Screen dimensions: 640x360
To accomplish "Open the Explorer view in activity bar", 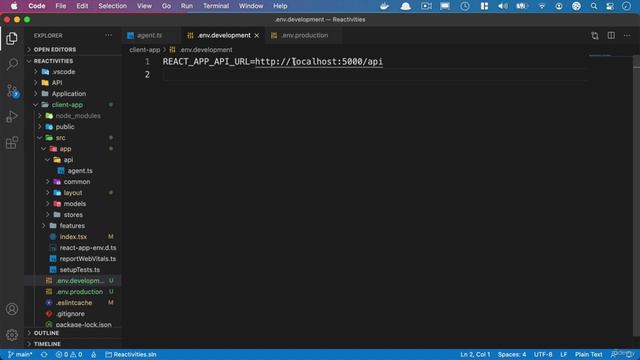I will click(x=12, y=38).
